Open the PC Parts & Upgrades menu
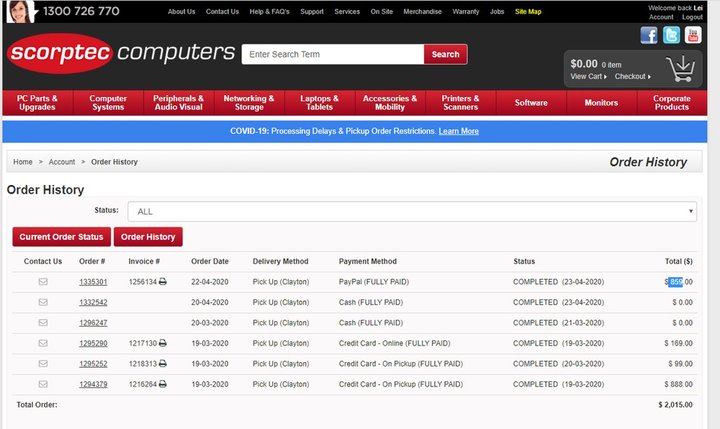This screenshot has width=720, height=429. pyautogui.click(x=37, y=102)
